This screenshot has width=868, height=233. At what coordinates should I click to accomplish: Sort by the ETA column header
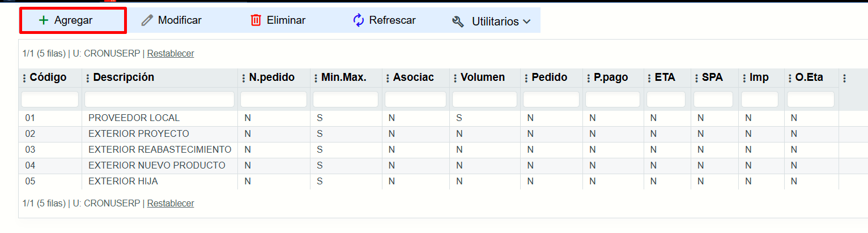[665, 77]
